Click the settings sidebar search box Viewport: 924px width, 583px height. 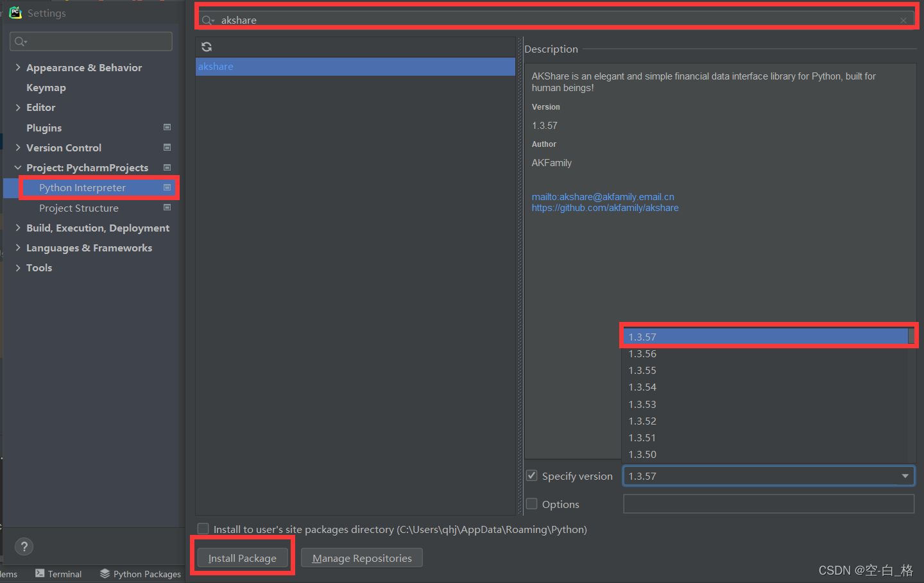(91, 42)
